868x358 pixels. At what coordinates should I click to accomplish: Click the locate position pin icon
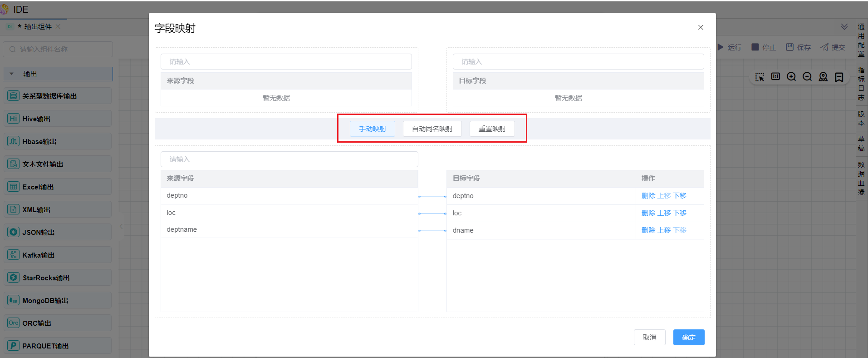[823, 77]
